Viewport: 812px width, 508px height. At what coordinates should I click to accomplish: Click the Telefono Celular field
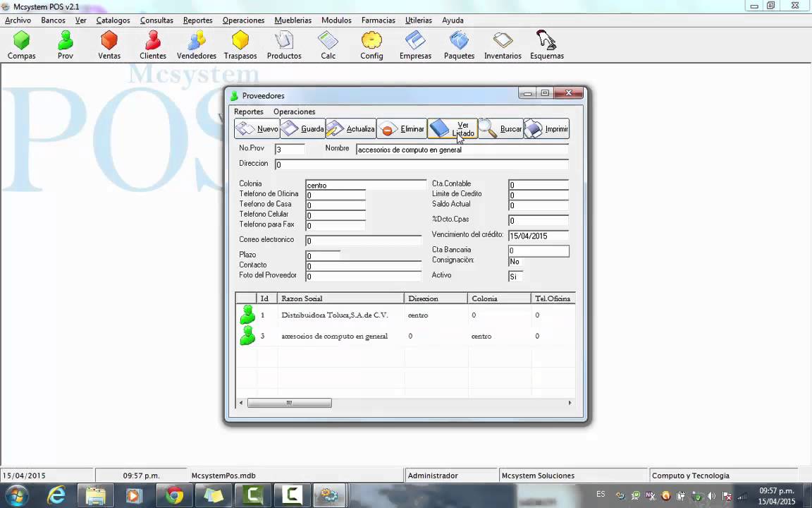[336, 215]
